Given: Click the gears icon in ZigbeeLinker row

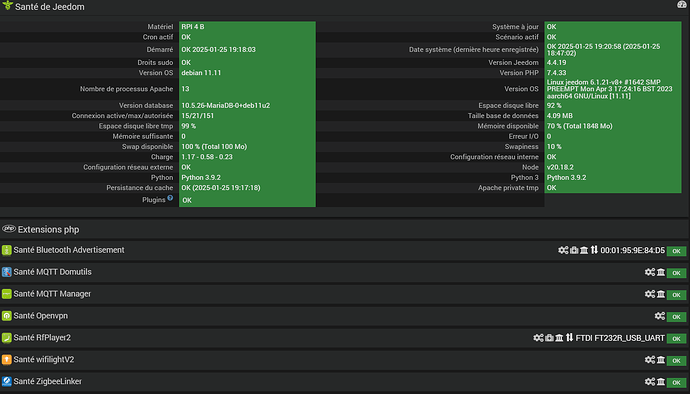Looking at the screenshot, I should coord(650,382).
